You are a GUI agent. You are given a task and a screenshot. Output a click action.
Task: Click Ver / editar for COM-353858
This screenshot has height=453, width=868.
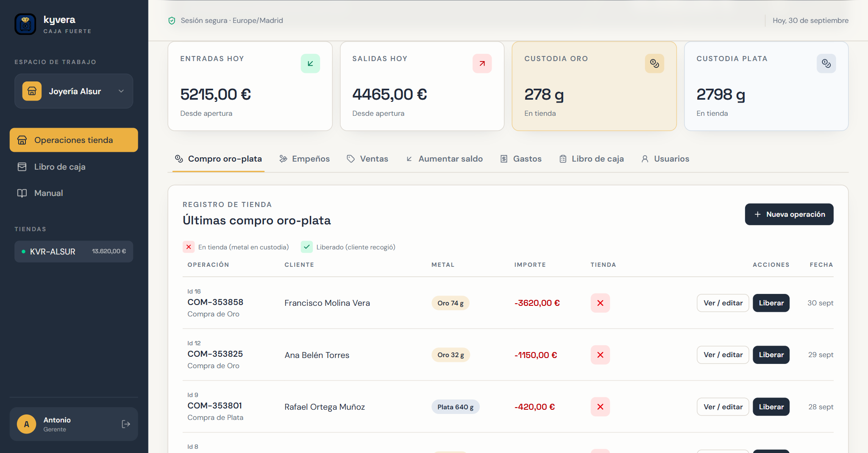[723, 303]
